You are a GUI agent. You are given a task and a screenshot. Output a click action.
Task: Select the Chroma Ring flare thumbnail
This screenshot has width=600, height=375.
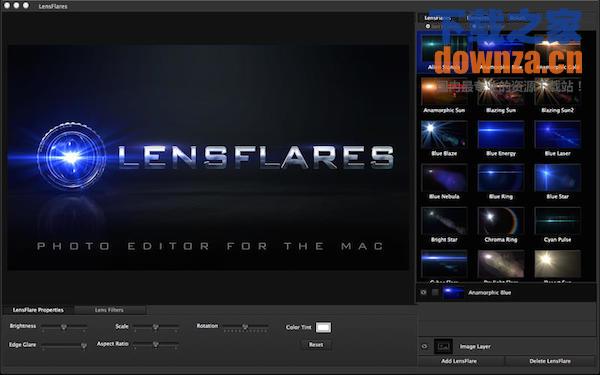click(501, 221)
